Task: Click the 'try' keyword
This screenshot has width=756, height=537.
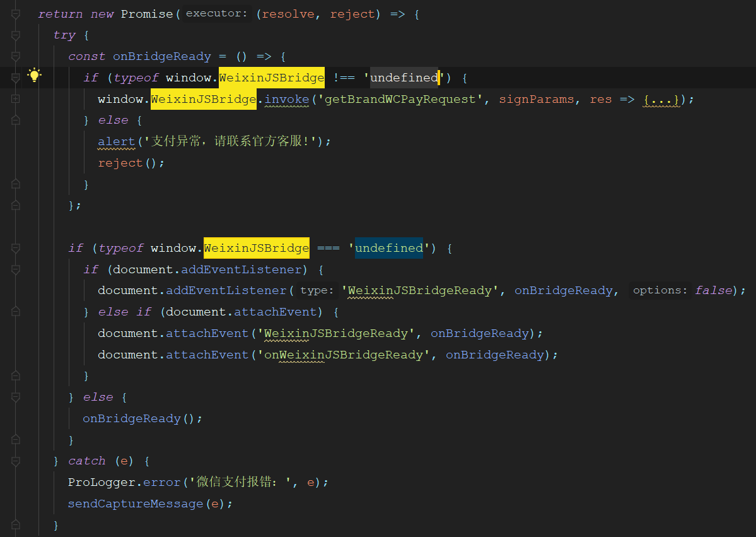Action: (x=64, y=35)
